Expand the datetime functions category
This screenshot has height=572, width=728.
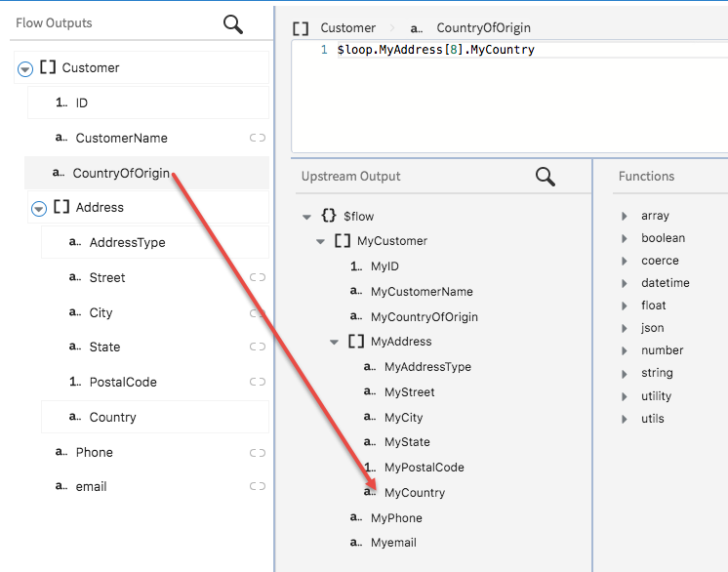click(x=625, y=283)
